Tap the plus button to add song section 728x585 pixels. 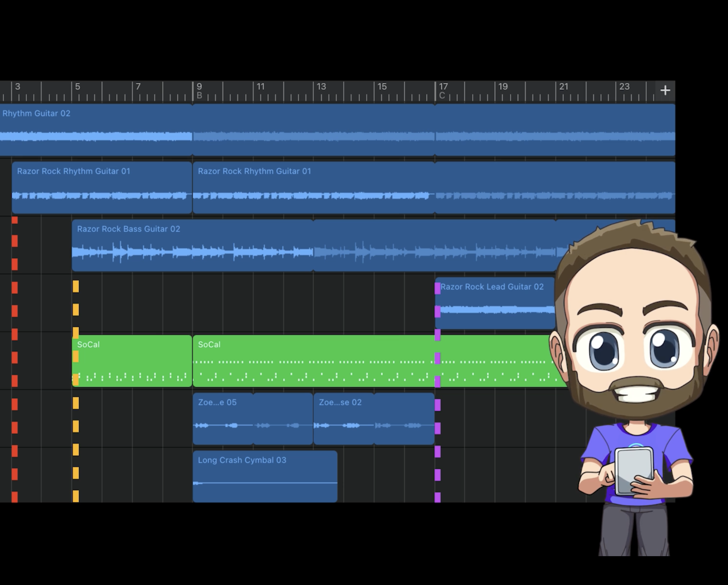point(665,90)
